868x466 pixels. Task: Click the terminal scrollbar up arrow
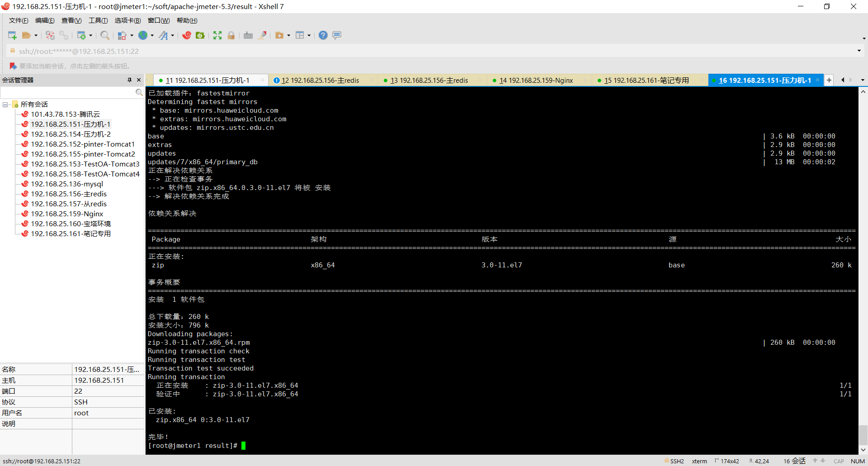pos(863,91)
